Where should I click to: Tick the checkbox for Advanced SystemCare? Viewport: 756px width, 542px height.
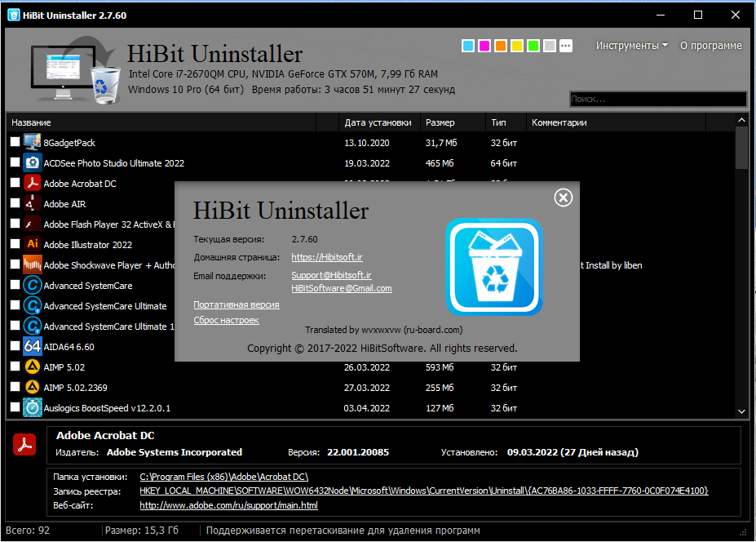15,285
